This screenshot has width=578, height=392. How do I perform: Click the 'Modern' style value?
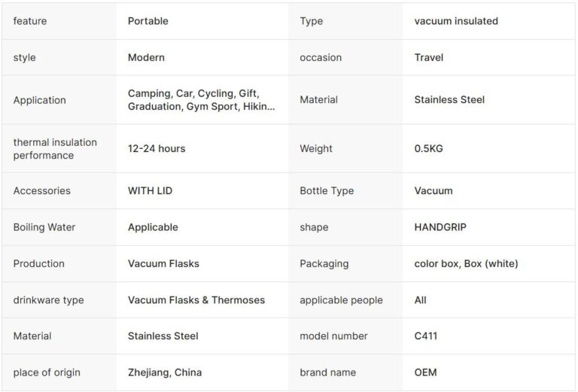(146, 57)
